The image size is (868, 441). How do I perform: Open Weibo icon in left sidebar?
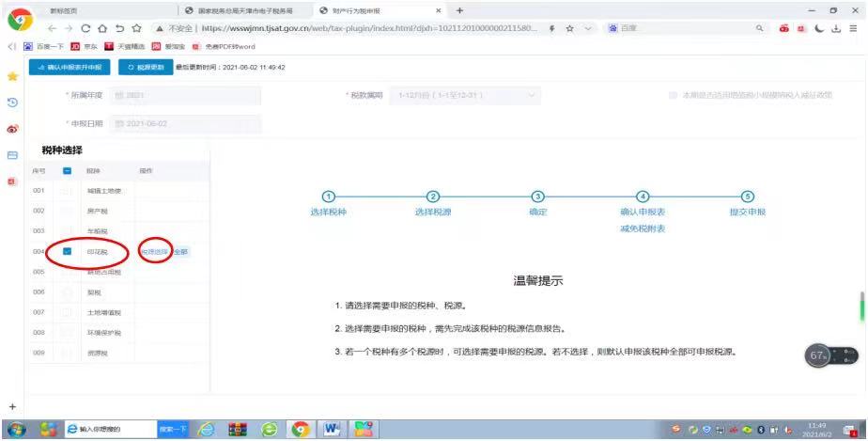tap(12, 129)
